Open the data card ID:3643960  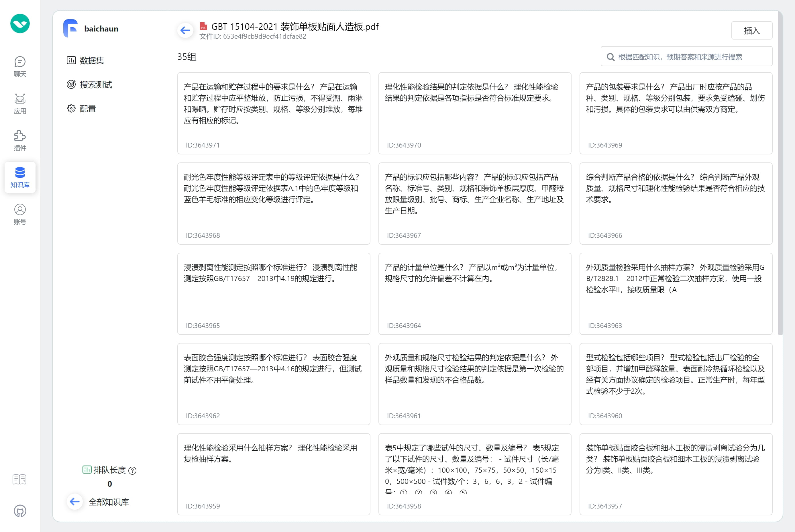click(676, 384)
